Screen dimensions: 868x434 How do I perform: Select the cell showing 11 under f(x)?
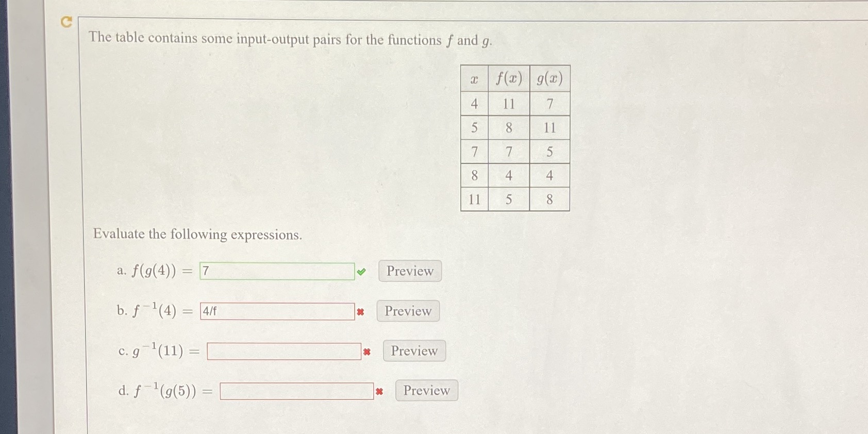[x=508, y=103]
